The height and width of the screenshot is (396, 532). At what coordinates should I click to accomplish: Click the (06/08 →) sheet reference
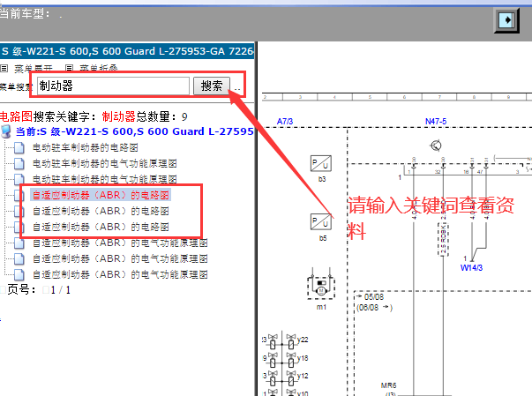click(x=375, y=308)
